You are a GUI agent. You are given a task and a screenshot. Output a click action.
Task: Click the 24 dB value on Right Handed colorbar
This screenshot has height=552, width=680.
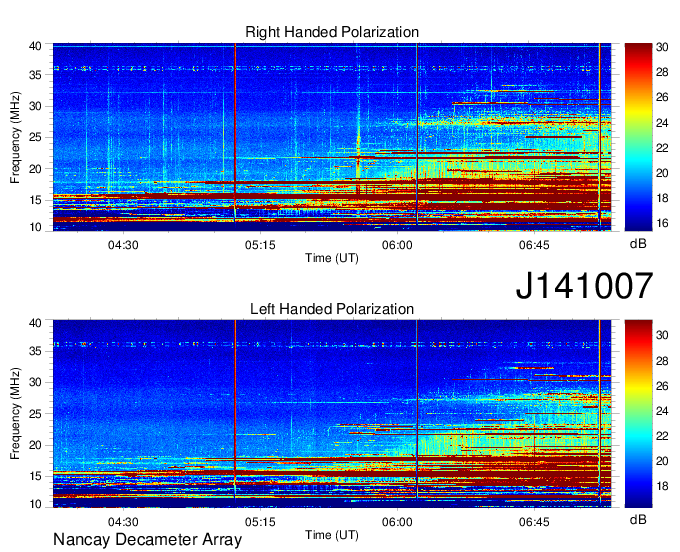tap(662, 123)
